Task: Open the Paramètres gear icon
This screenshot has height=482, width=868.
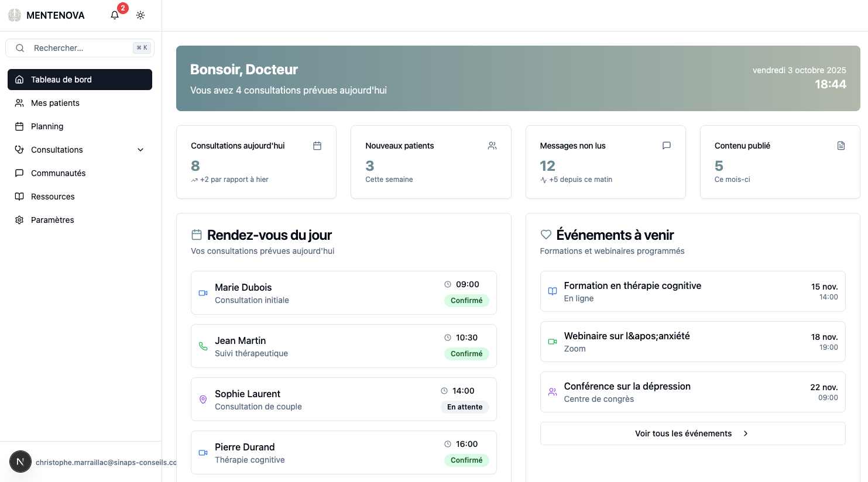Action: click(x=19, y=219)
